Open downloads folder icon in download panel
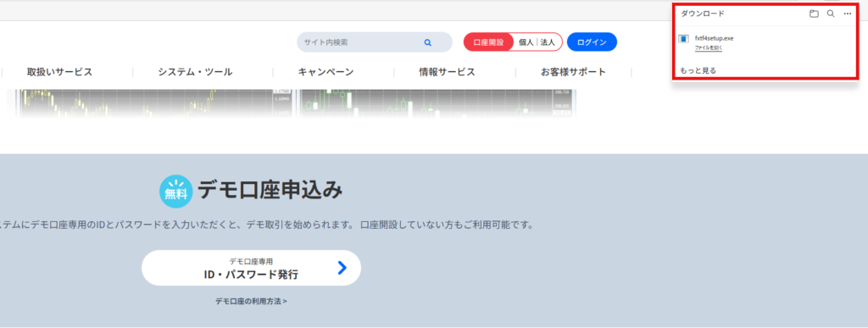Screen dimensions: 868x328 [814, 14]
